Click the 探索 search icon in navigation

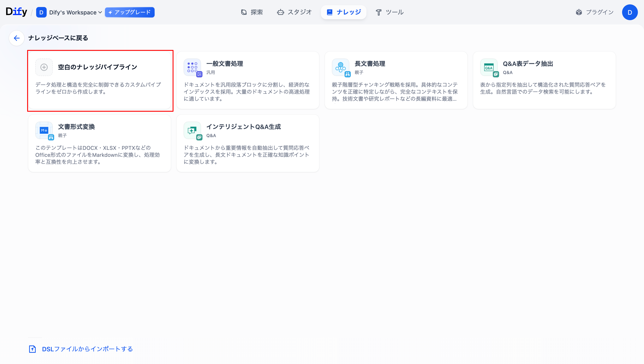(244, 12)
